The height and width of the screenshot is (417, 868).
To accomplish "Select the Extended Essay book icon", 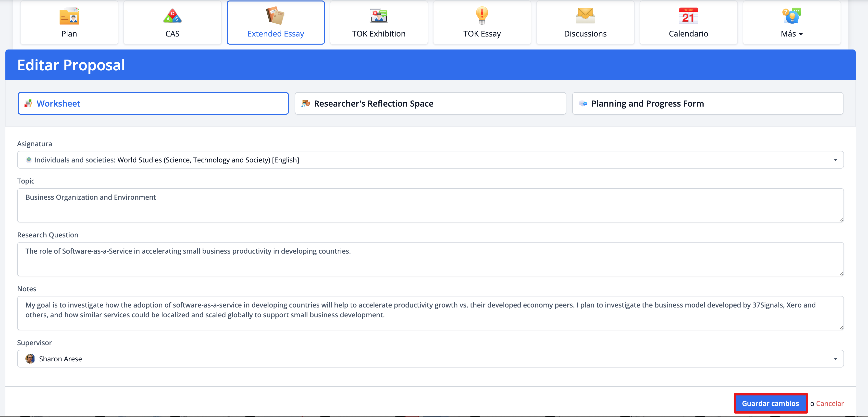I will tap(275, 15).
